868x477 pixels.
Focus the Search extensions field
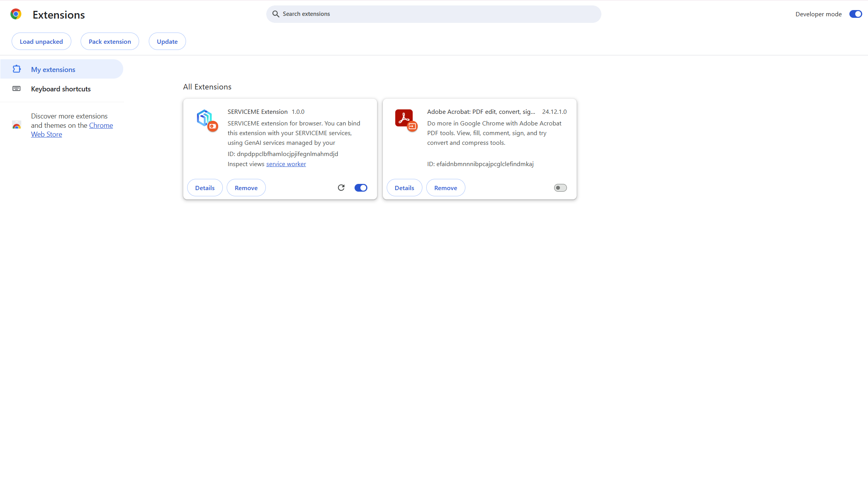coord(434,14)
